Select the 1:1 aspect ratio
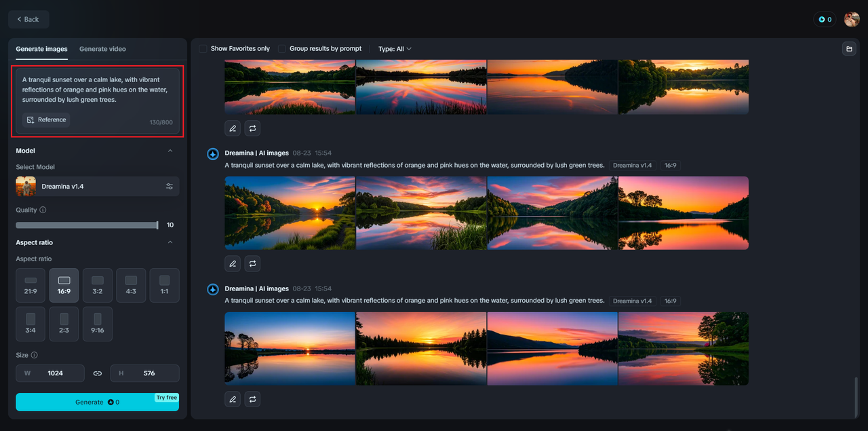Viewport: 868px width, 431px height. click(164, 285)
